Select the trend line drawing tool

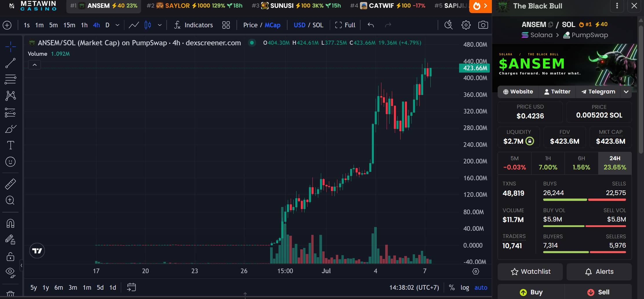pos(10,63)
